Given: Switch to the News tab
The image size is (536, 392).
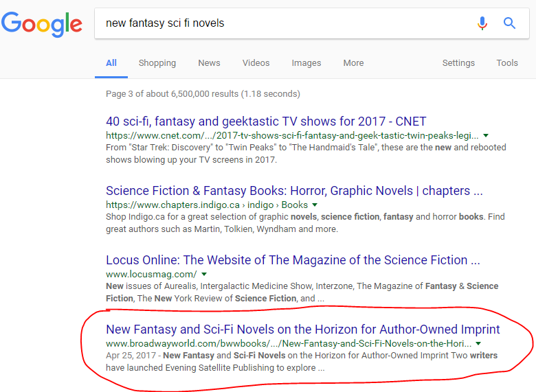Looking at the screenshot, I should coord(209,63).
